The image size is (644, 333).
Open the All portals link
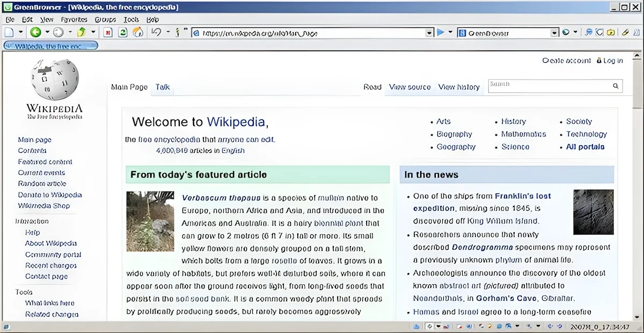pyautogui.click(x=586, y=147)
